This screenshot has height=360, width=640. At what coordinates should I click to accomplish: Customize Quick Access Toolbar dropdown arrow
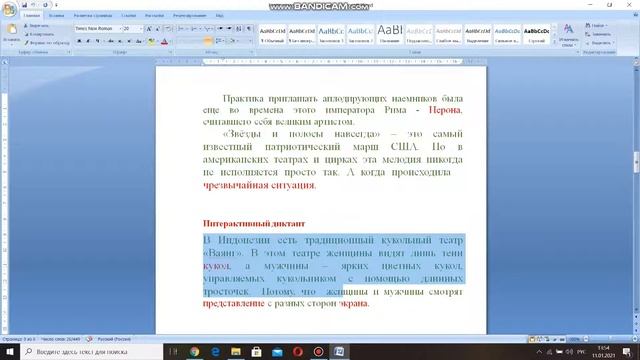(x=56, y=5)
